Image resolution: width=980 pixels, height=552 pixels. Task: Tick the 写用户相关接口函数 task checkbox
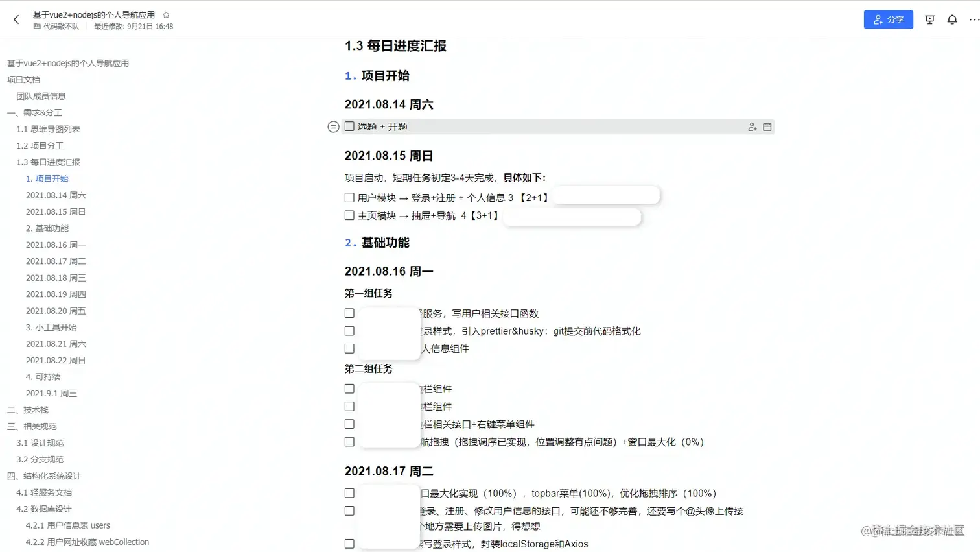click(x=349, y=313)
